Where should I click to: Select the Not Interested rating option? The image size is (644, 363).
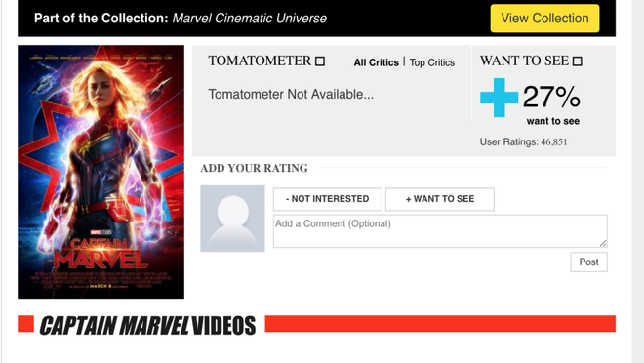click(328, 199)
